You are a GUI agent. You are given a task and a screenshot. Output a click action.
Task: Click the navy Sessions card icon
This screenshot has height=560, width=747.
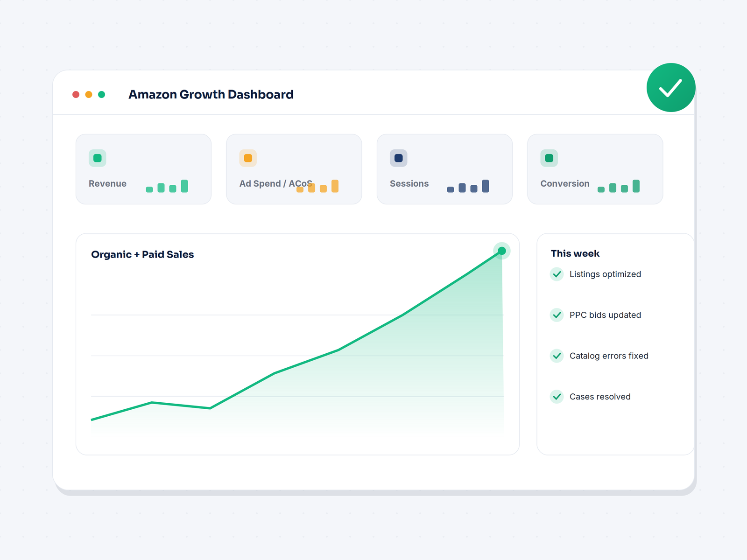(399, 158)
